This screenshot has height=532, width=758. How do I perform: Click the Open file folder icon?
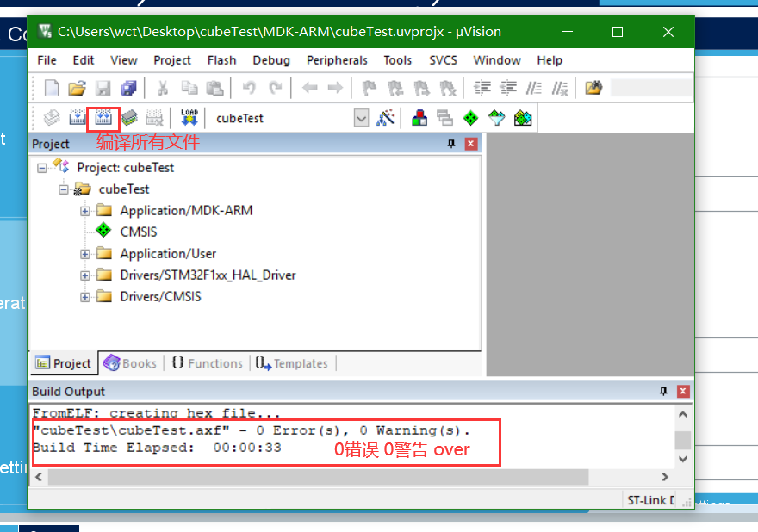(x=77, y=88)
